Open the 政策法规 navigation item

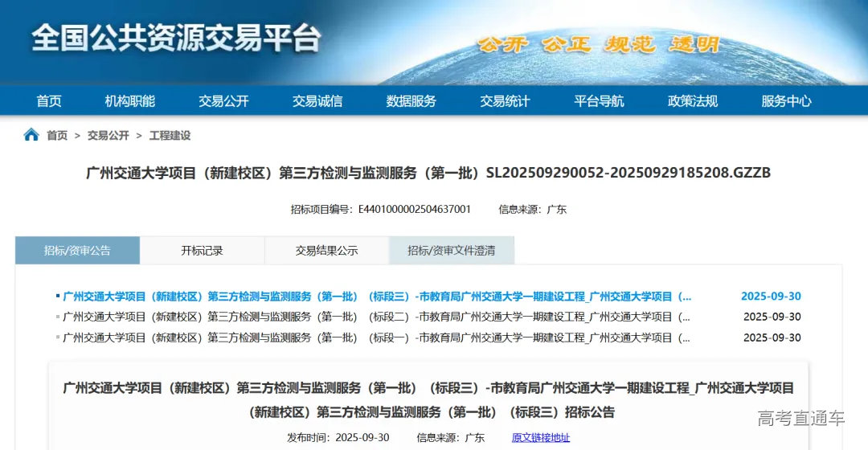point(693,100)
